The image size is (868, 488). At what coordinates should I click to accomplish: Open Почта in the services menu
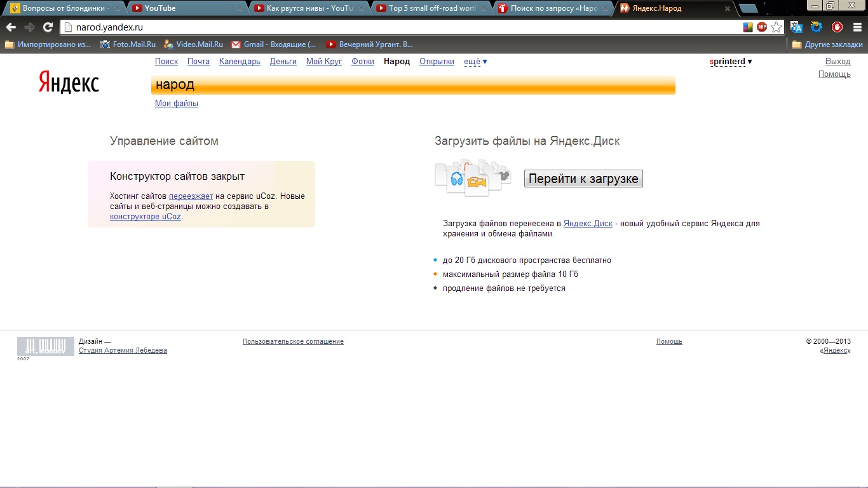coord(198,62)
